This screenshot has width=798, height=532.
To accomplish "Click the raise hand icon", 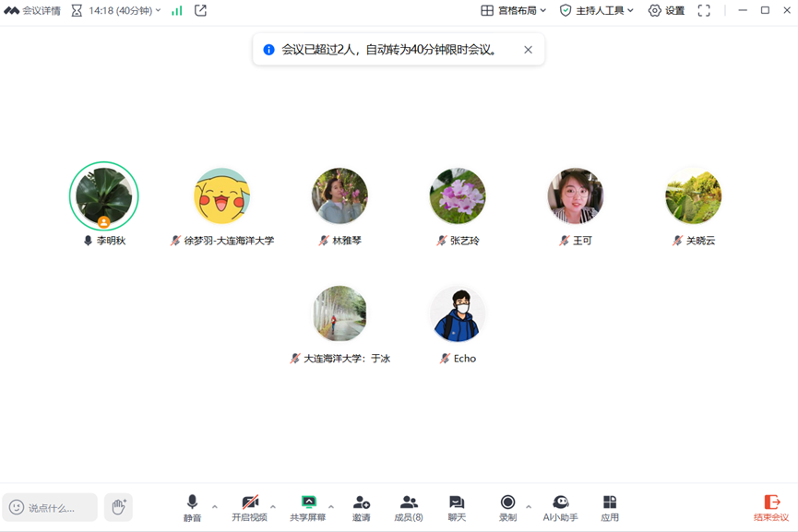I will [118, 507].
